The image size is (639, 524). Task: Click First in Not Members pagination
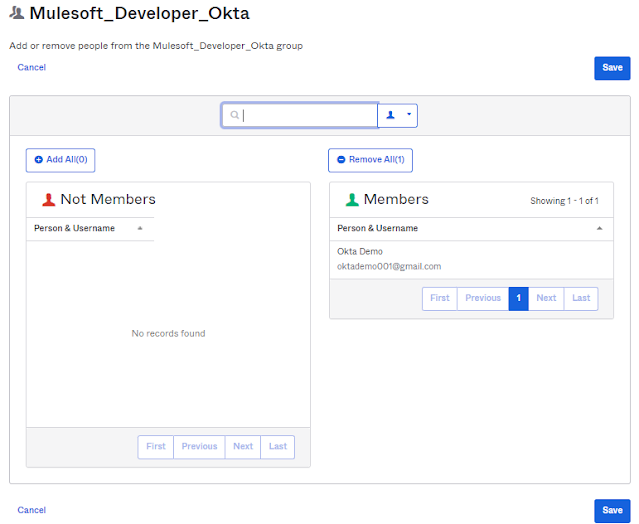(156, 447)
